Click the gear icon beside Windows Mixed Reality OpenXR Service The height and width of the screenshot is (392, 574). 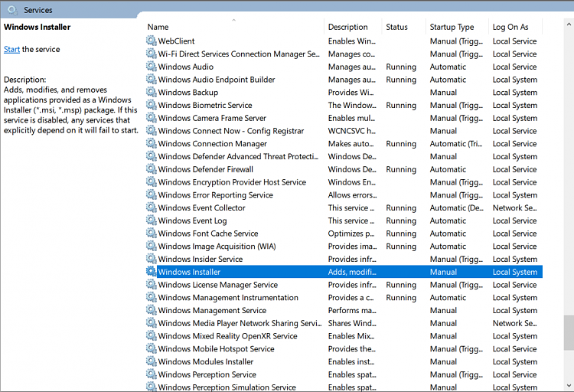(x=152, y=335)
